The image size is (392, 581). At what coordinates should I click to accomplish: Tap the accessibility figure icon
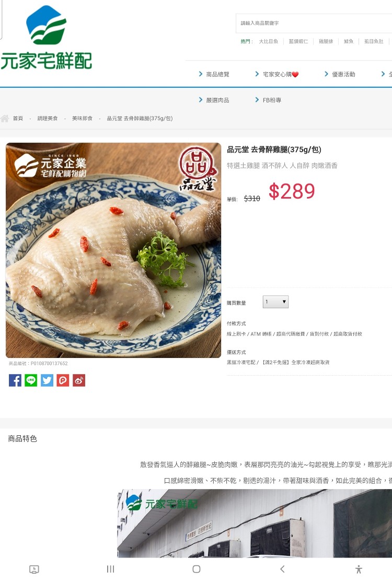point(358,569)
